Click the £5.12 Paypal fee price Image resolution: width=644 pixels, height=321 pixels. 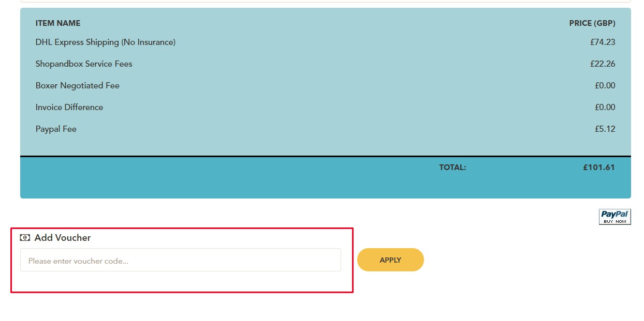pos(605,129)
